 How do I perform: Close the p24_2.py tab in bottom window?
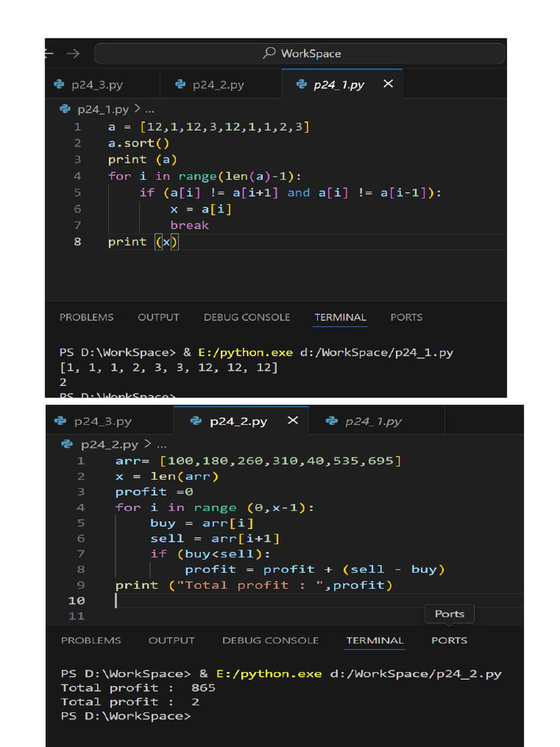click(293, 420)
